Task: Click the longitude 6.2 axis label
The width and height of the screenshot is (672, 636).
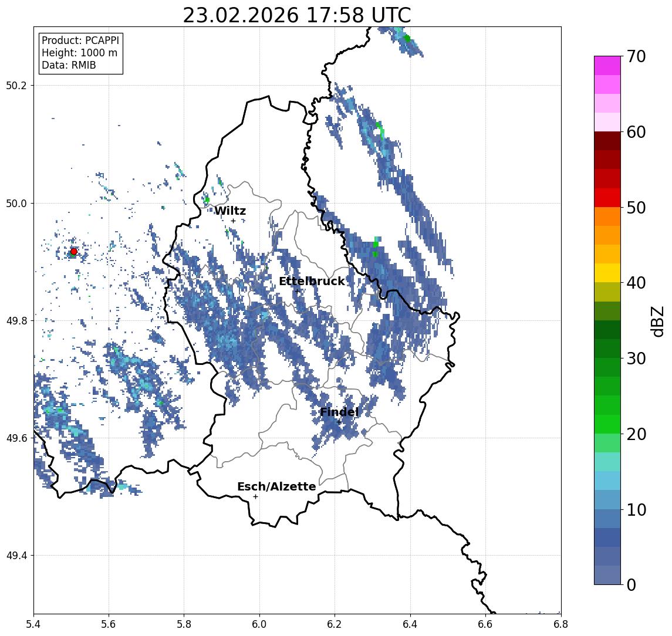Action: click(x=335, y=624)
